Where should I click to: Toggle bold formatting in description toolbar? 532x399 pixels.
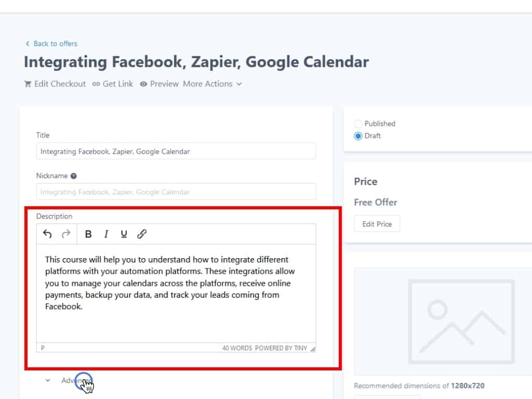[x=88, y=234]
